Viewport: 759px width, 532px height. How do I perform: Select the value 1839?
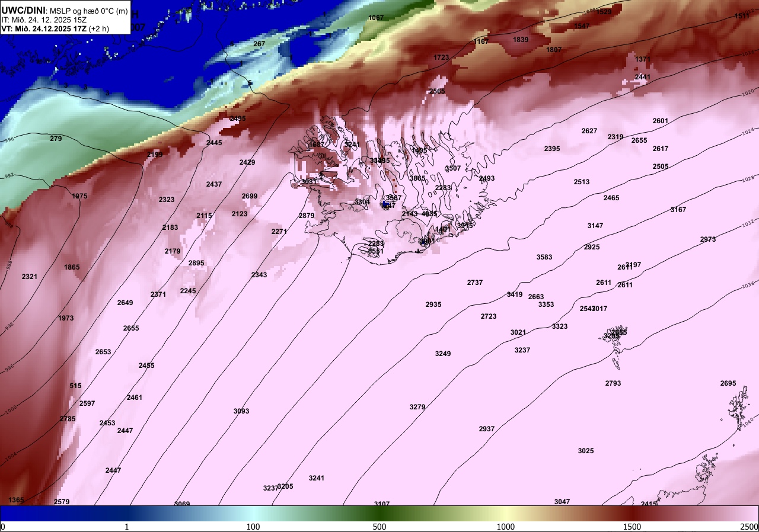coord(521,40)
